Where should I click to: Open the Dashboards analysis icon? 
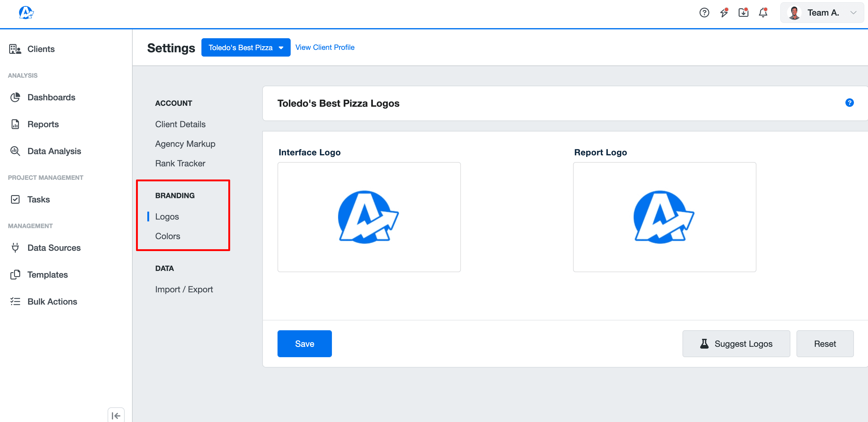pyautogui.click(x=15, y=97)
